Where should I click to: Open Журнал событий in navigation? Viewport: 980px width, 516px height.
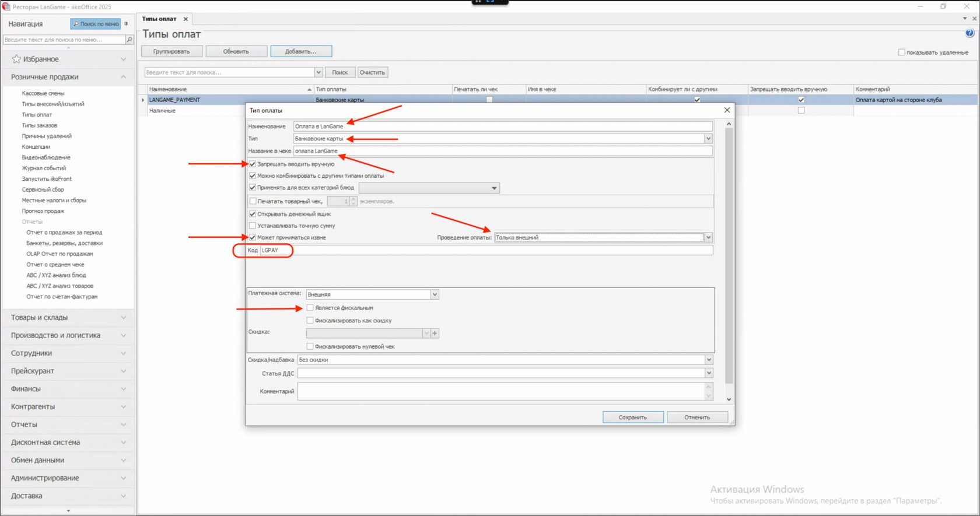click(x=44, y=168)
